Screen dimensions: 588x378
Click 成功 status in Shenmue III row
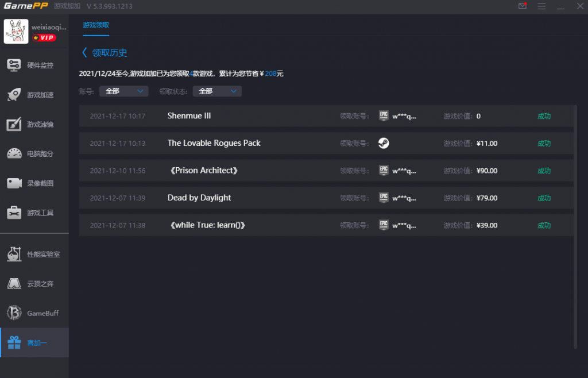click(544, 116)
